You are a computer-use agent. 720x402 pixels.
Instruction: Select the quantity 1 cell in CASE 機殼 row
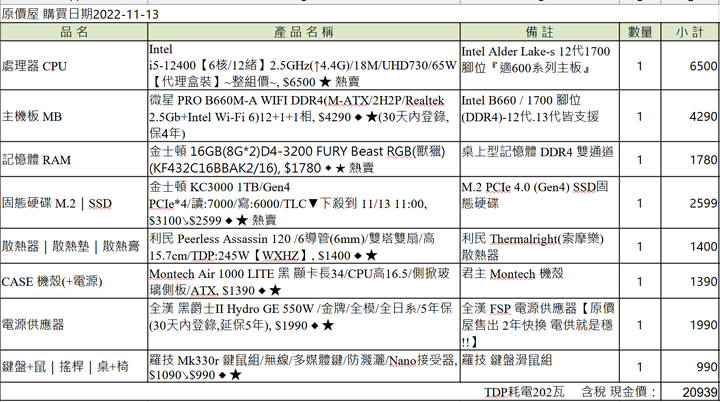640,281
